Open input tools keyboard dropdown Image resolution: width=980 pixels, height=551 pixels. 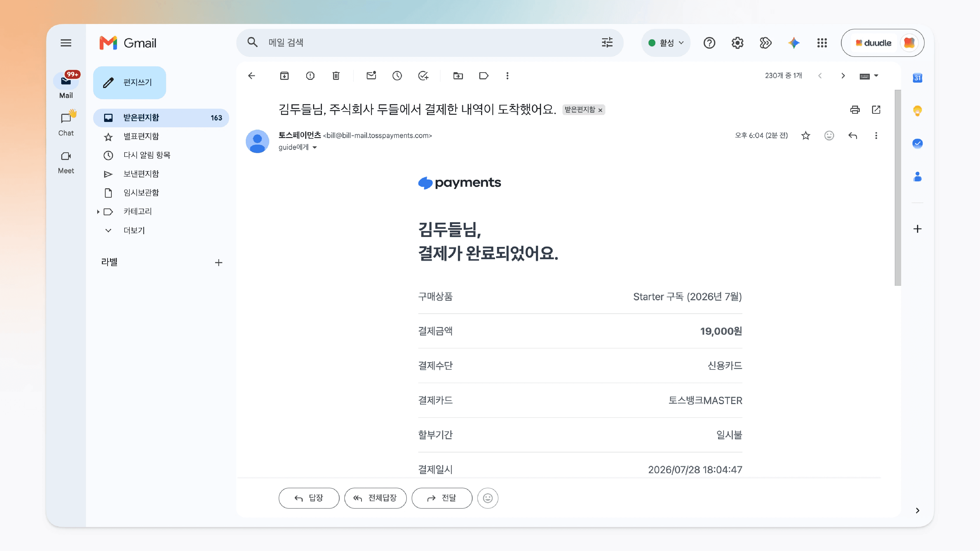coord(868,76)
